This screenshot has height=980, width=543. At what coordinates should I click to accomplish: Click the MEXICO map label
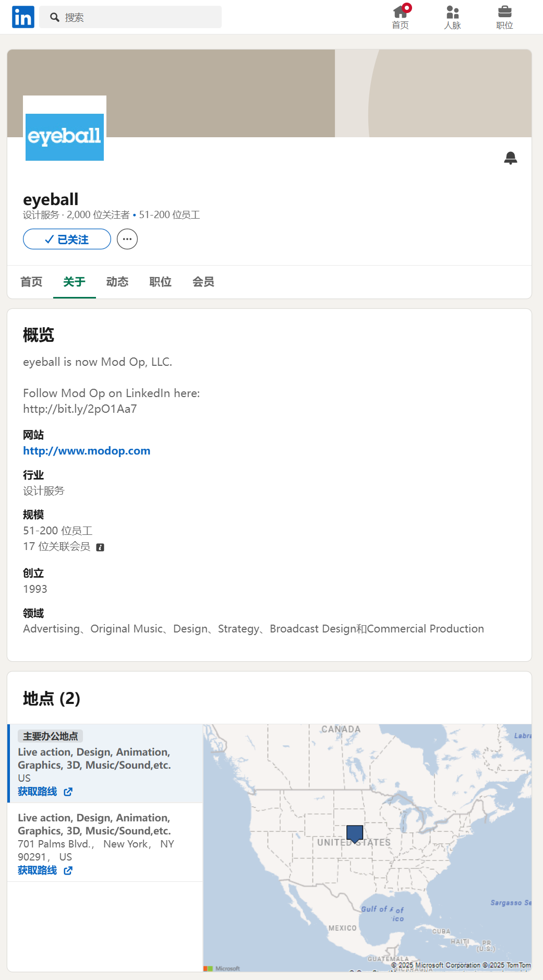coord(343,928)
